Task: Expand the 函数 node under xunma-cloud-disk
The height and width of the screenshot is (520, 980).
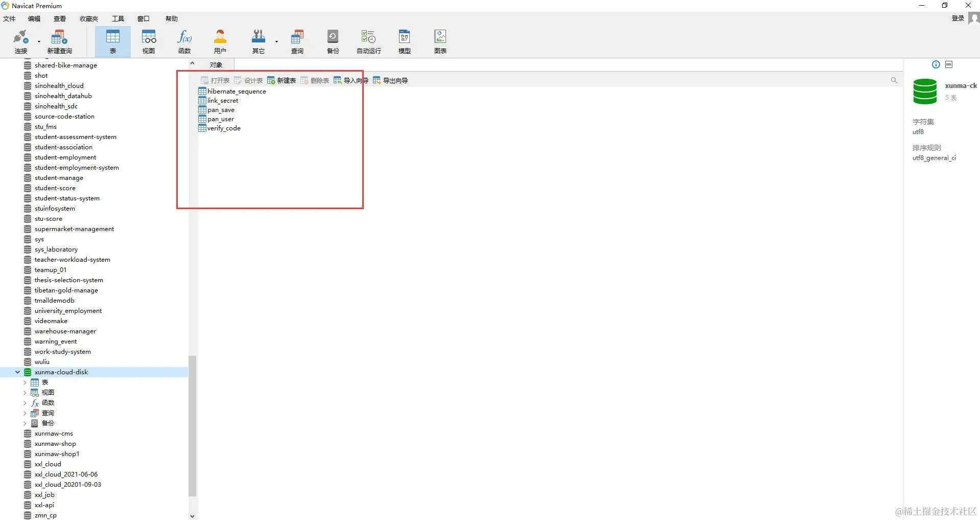Action: (25, 403)
